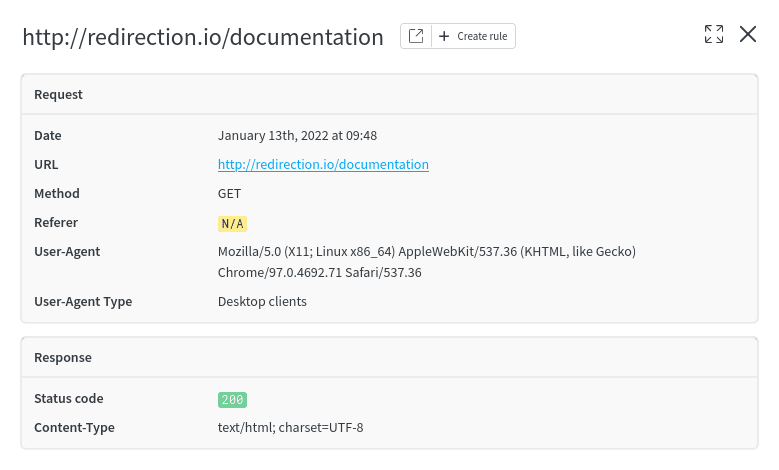
Task: Click the Method label
Action: point(57,193)
